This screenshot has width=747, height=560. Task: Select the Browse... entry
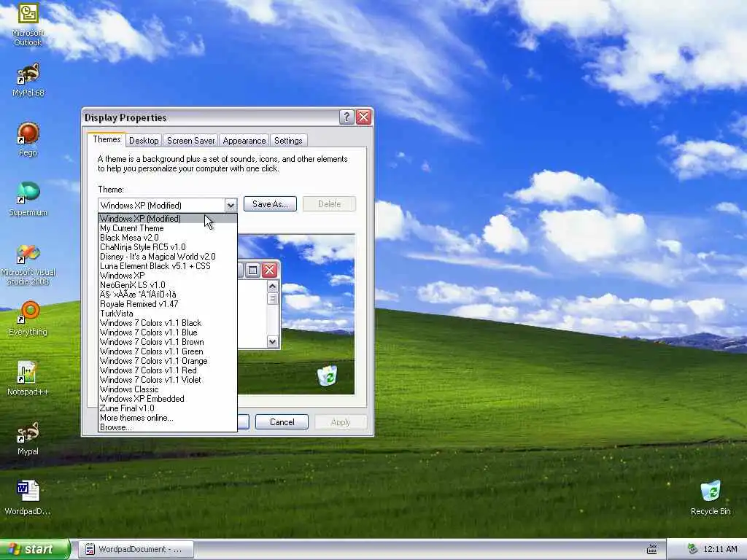167,427
